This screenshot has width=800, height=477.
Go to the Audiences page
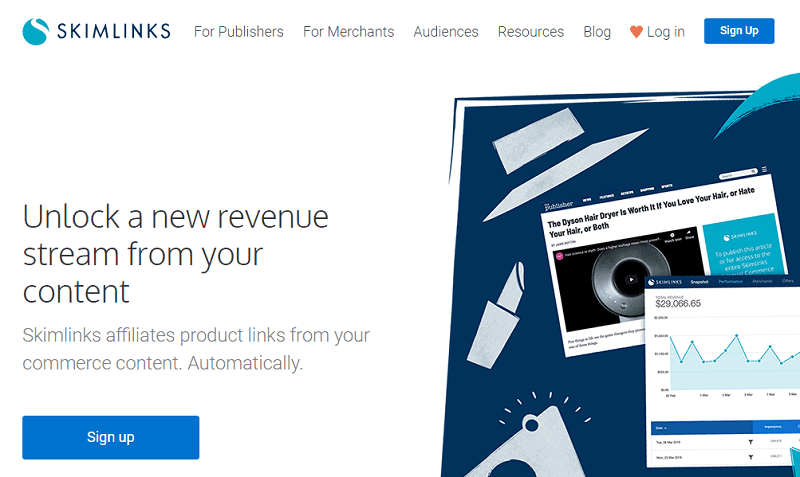[446, 32]
